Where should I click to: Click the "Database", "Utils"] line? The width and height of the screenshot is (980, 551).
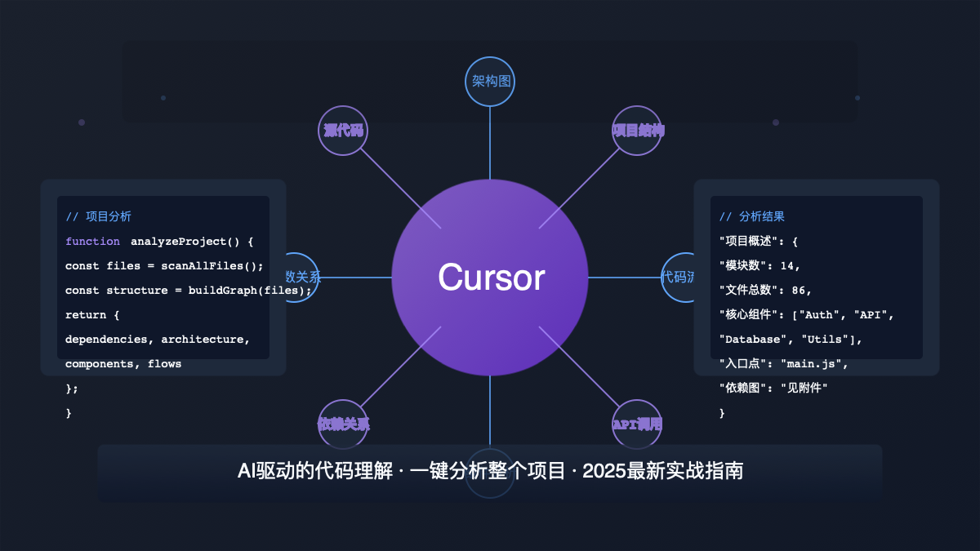790,340
